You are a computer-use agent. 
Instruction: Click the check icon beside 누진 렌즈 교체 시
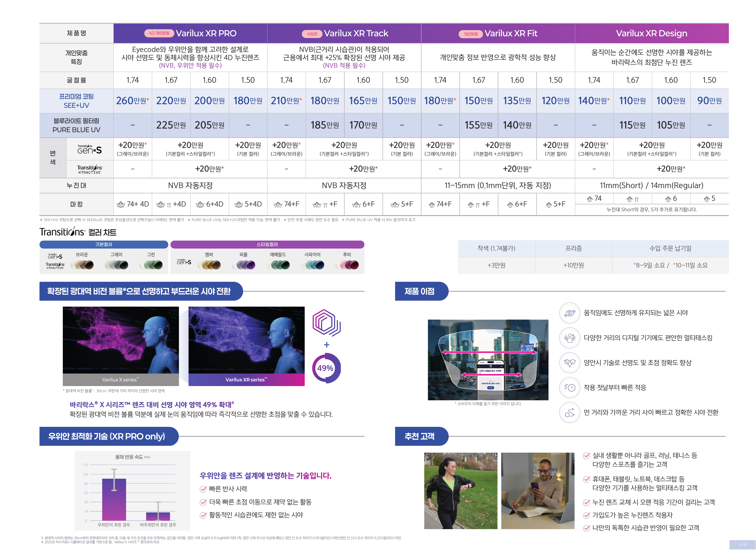click(587, 503)
